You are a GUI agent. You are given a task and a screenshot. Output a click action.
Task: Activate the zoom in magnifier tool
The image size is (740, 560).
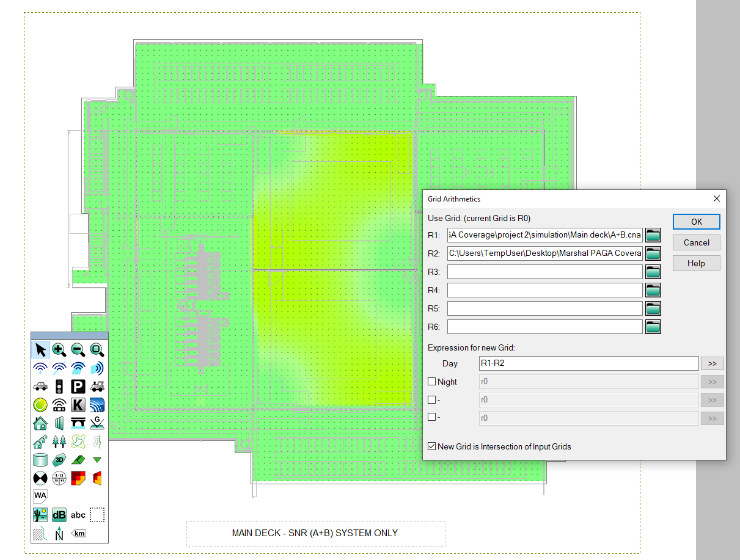[59, 349]
